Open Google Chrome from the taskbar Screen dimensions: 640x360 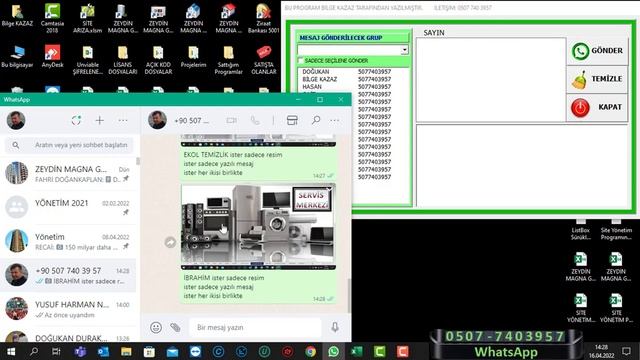(311, 351)
